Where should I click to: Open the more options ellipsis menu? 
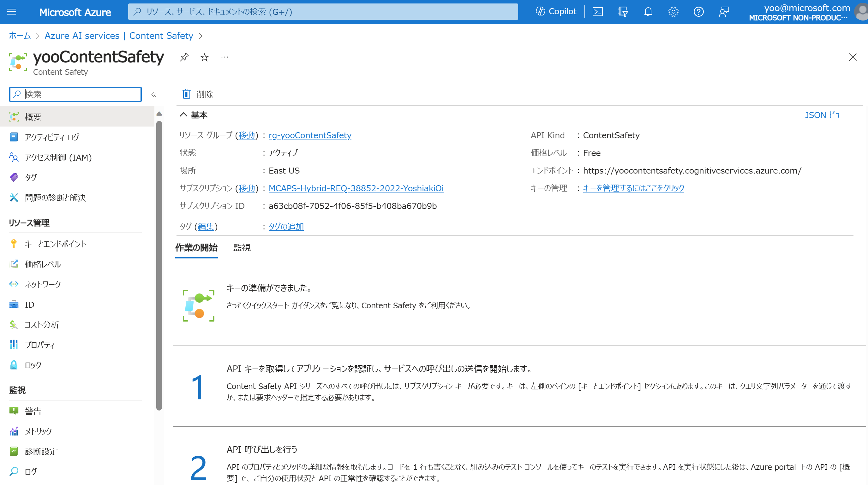pos(225,57)
